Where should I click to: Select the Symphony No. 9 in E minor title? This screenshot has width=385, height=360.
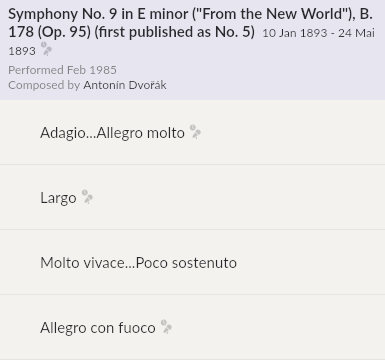pos(190,23)
